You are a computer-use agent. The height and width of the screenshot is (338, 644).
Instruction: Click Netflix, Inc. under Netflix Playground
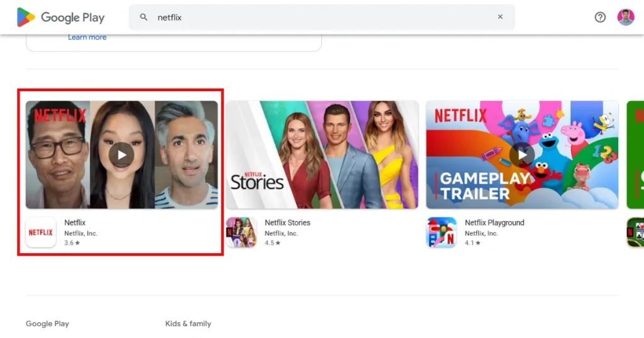coord(481,234)
